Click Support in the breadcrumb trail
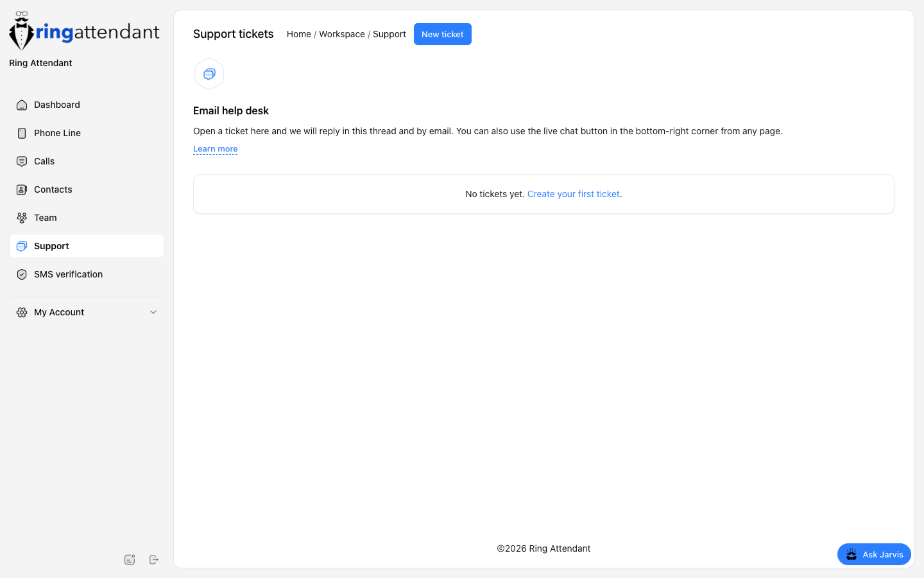 pos(389,34)
